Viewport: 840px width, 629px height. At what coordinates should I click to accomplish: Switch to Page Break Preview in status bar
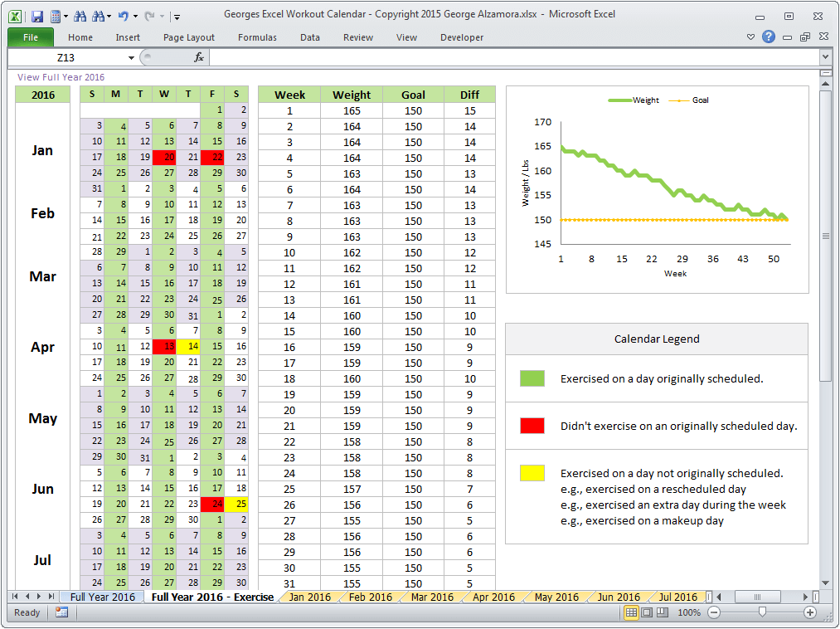pyautogui.click(x=663, y=612)
